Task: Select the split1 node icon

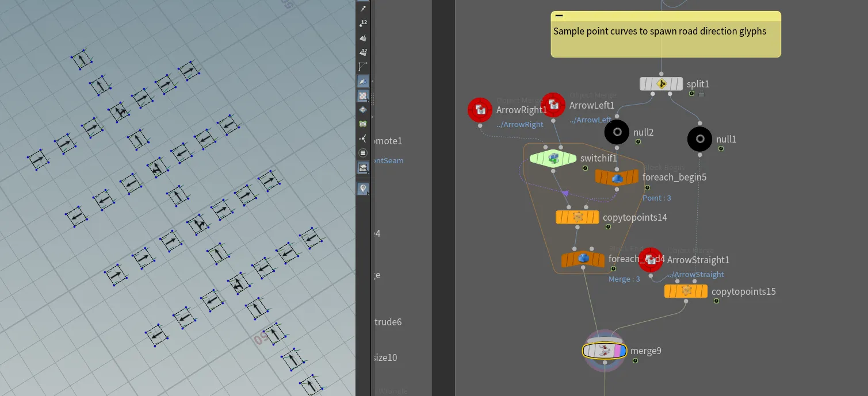Action: tap(661, 84)
